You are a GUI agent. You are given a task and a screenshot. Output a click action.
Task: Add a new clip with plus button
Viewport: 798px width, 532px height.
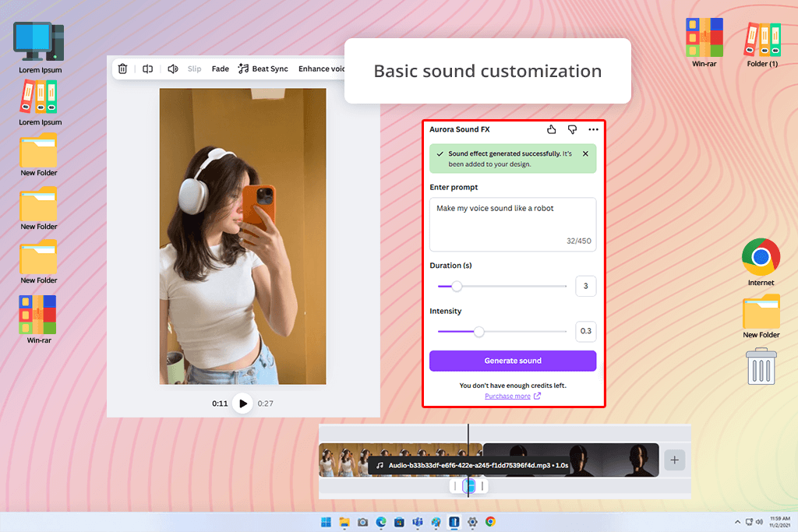pos(675,460)
